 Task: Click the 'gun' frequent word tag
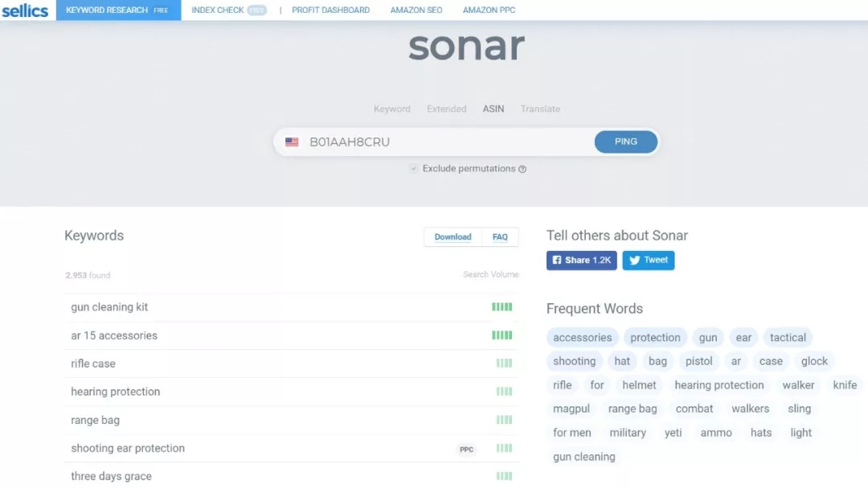click(707, 338)
